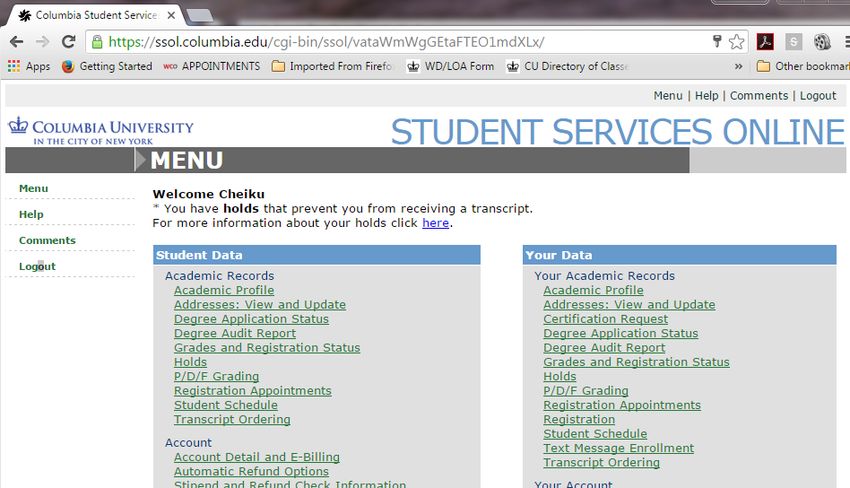Open Degree Application Status under Student Data

(x=251, y=319)
